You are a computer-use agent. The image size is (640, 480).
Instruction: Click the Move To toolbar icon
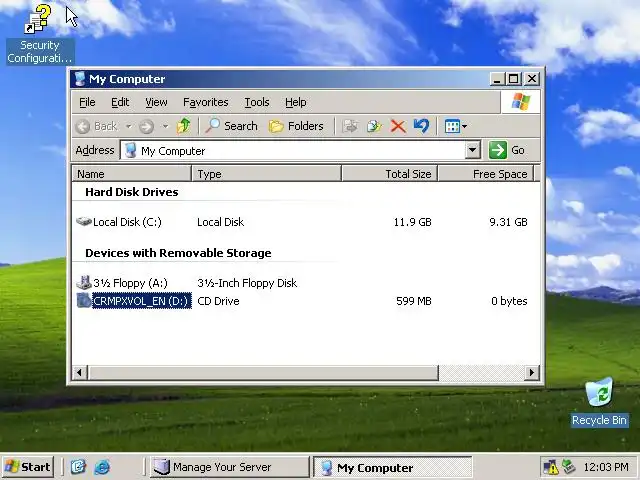point(350,126)
